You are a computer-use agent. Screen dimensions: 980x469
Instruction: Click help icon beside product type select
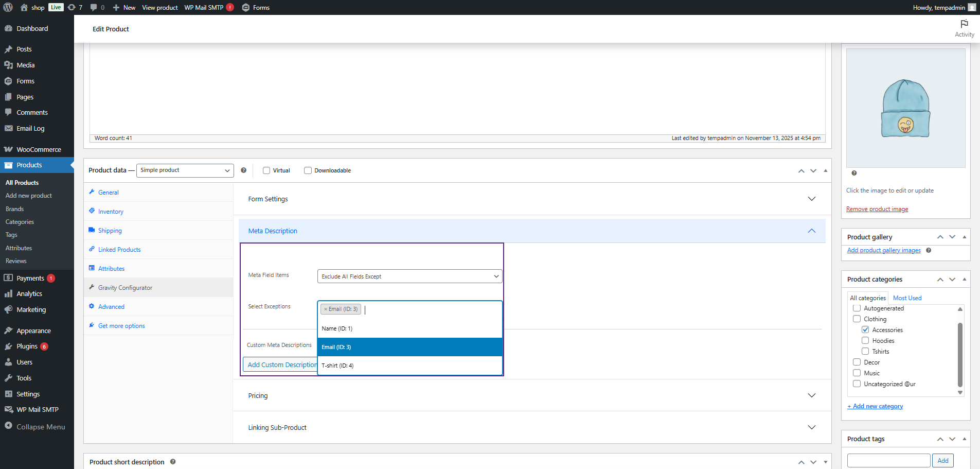pyautogui.click(x=243, y=170)
